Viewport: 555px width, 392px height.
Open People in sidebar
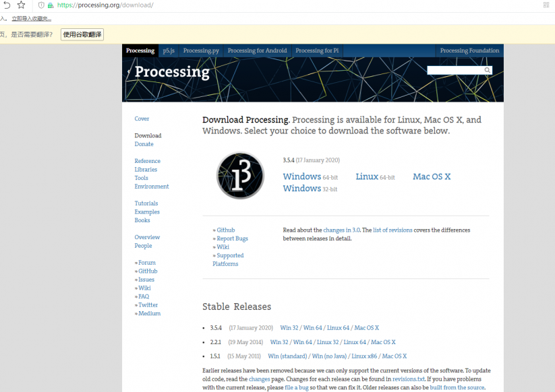tap(143, 246)
